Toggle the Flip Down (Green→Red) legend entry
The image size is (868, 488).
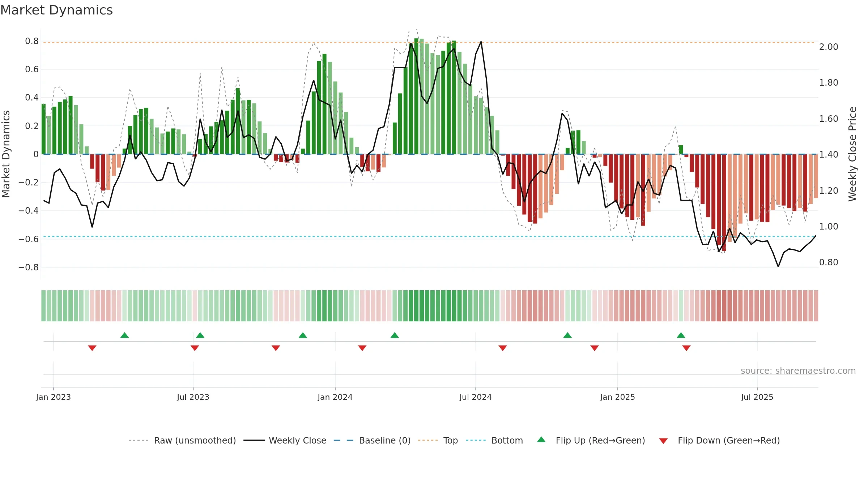pyautogui.click(x=719, y=440)
